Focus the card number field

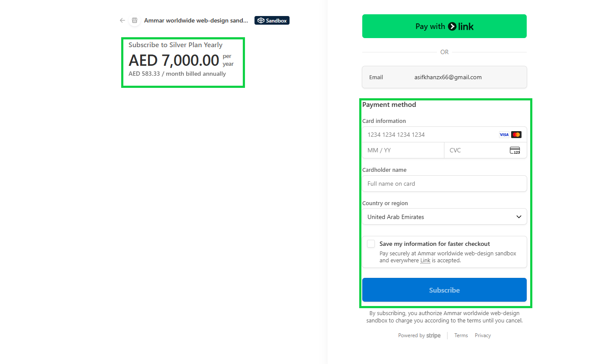pyautogui.click(x=428, y=135)
